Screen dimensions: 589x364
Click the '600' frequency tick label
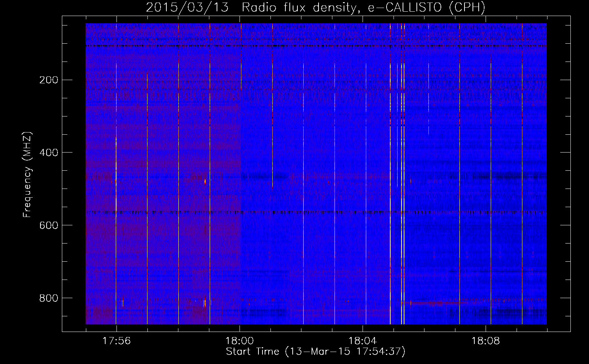[49, 225]
